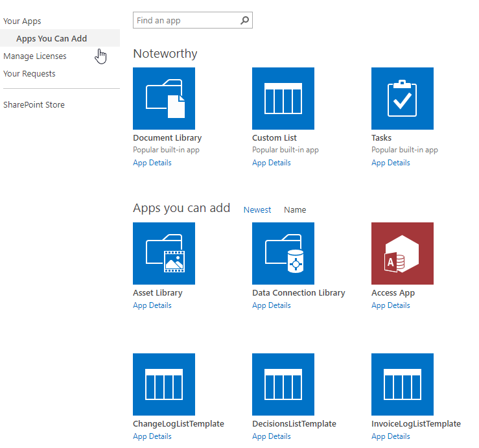View App Details for DecisionsListTemplate
Image resolution: width=479 pixels, height=448 pixels.
(272, 436)
